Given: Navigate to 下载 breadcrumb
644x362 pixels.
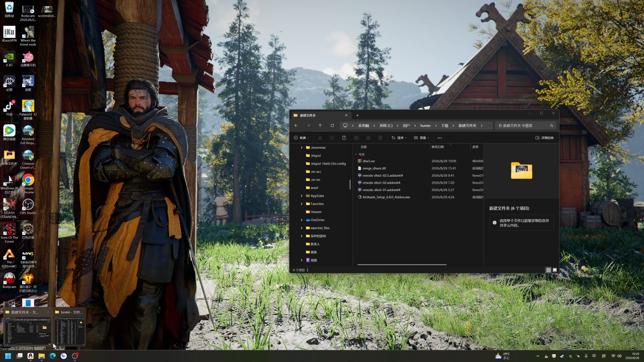Looking at the screenshot, I should [445, 126].
